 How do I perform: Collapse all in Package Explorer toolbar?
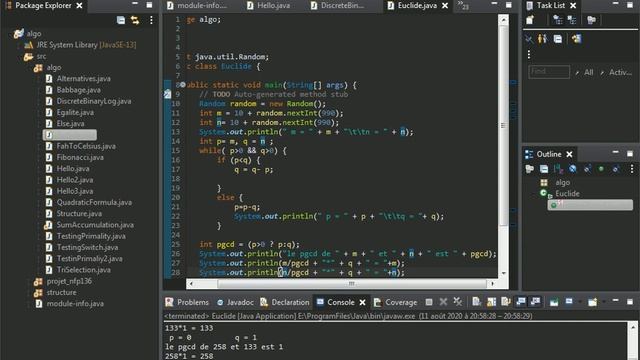tap(121, 20)
